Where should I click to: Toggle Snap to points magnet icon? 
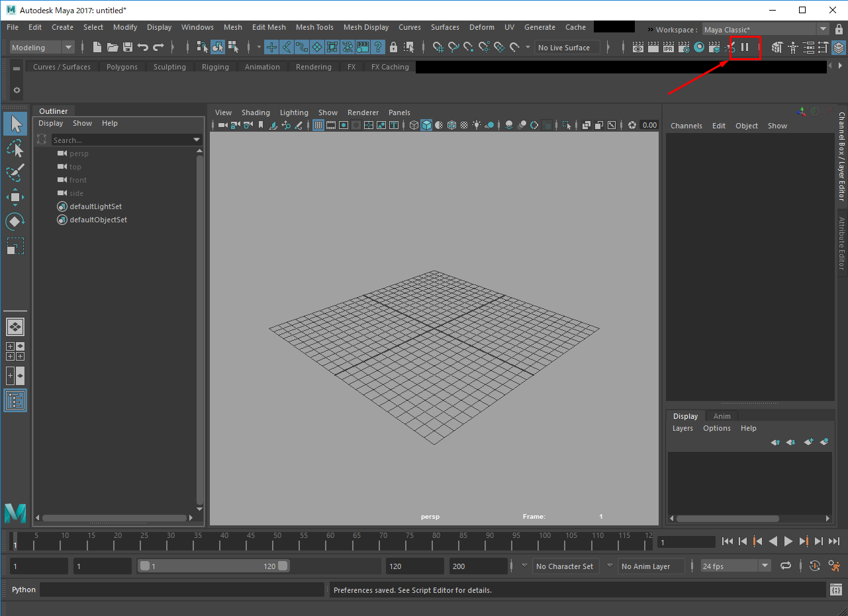click(469, 47)
